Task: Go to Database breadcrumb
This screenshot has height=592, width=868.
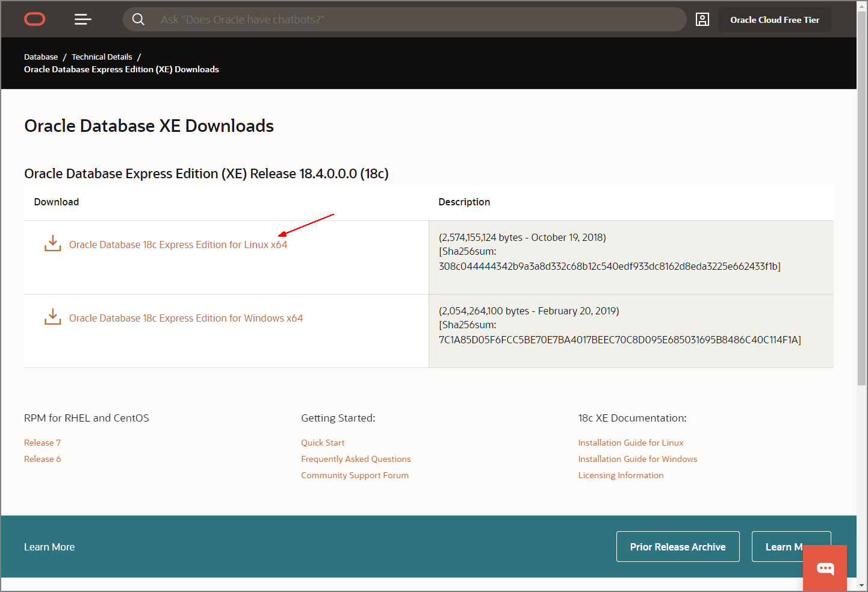Action: [41, 57]
